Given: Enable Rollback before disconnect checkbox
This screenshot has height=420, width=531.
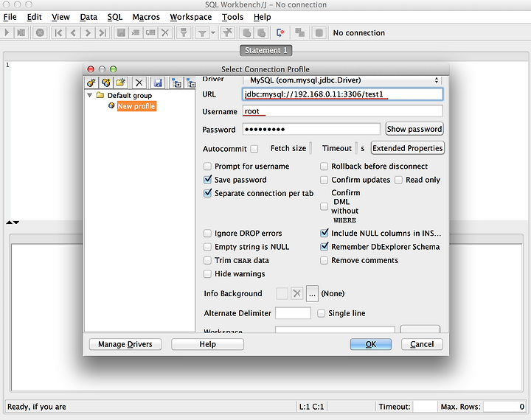Looking at the screenshot, I should click(324, 167).
